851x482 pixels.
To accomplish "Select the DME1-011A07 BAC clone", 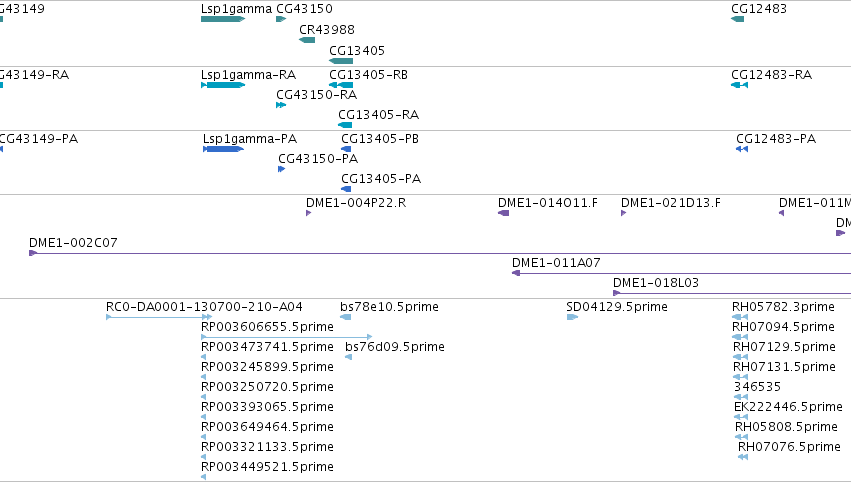I will (x=681, y=273).
